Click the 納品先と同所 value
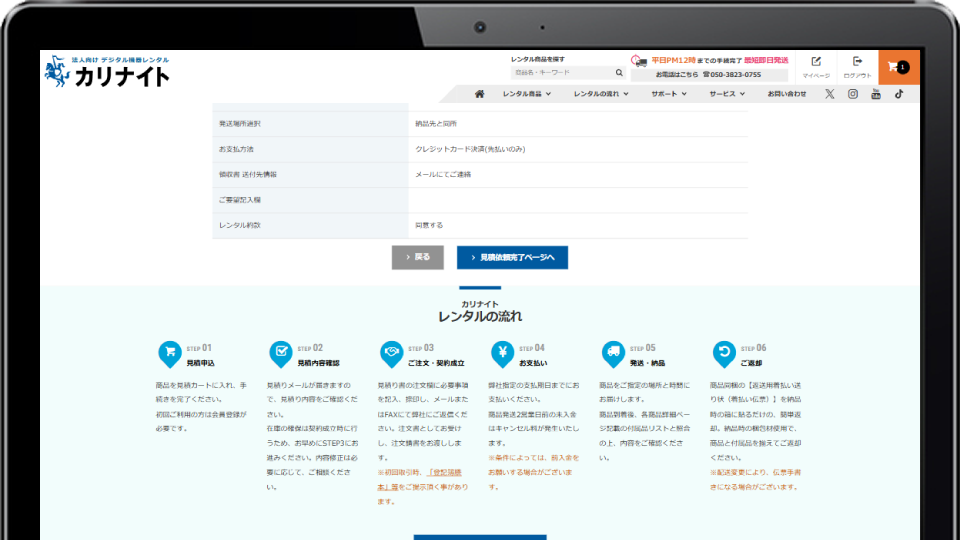Screen dimensions: 960x540 436,124
